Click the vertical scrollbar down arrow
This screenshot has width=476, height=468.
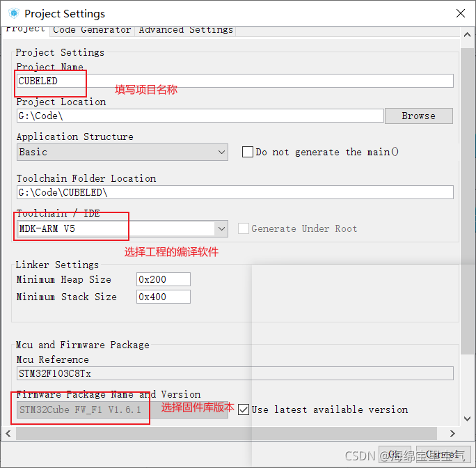tap(468, 419)
